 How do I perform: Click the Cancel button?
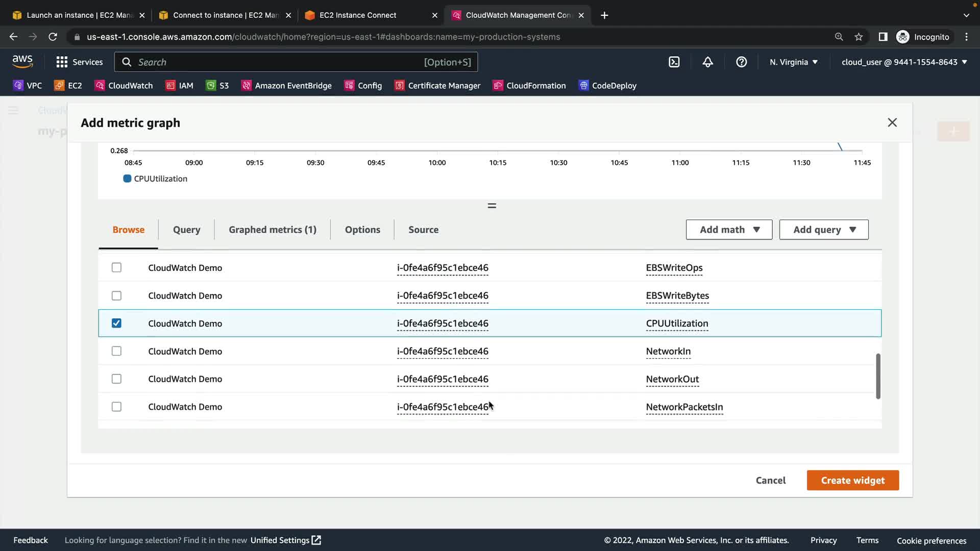(x=770, y=480)
